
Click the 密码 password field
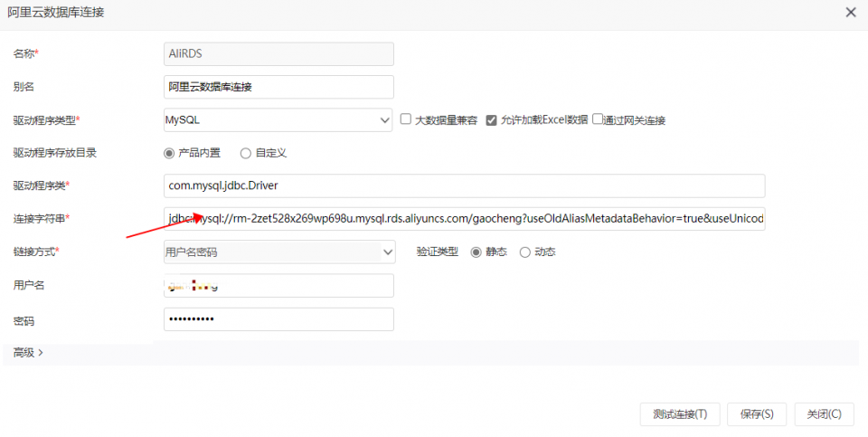pos(278,319)
